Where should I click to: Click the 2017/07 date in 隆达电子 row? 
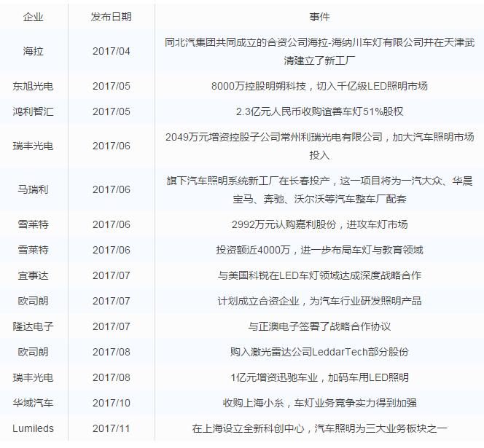coord(111,326)
